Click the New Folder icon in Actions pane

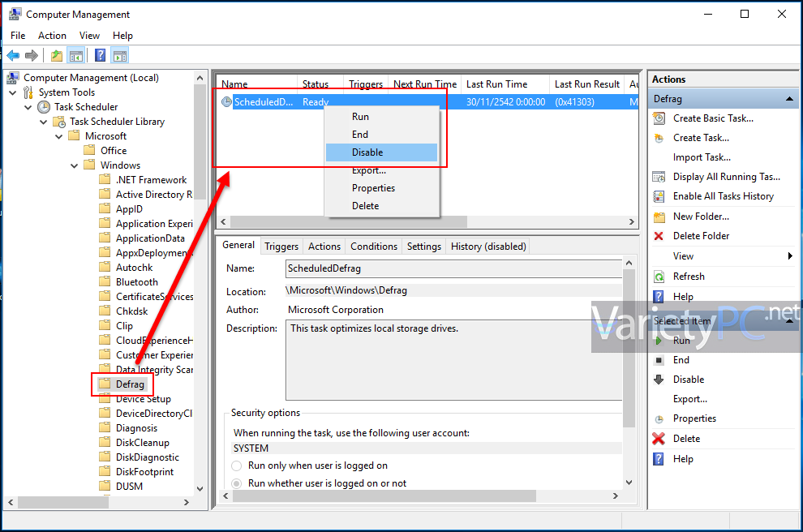pyautogui.click(x=658, y=216)
